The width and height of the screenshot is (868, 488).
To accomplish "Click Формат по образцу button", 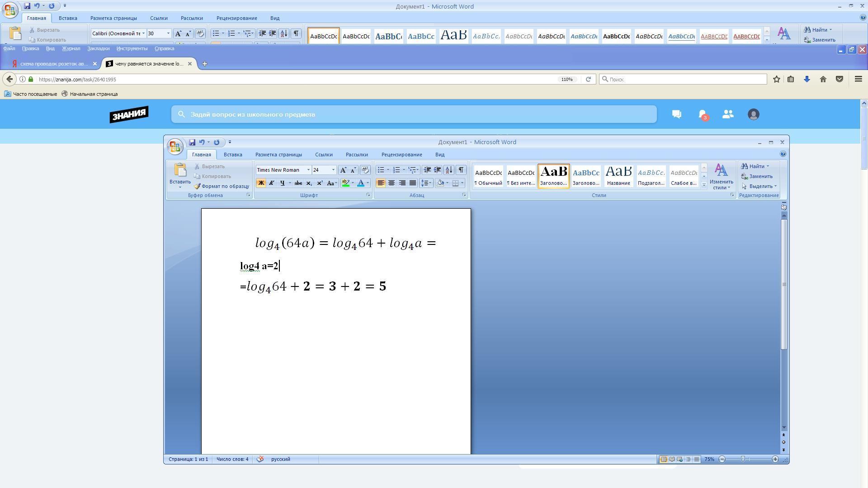I will tap(222, 186).
